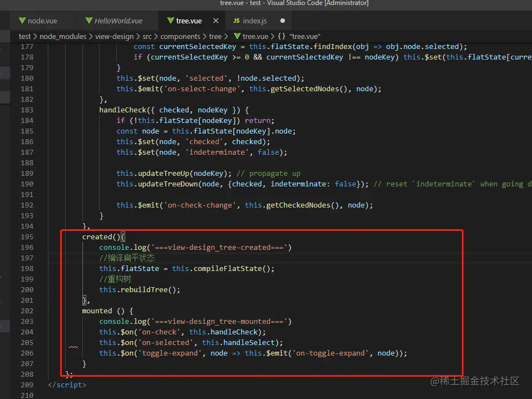532x399 pixels.
Task: Click 'updateTreeUp' call on line 189
Action: (164, 174)
